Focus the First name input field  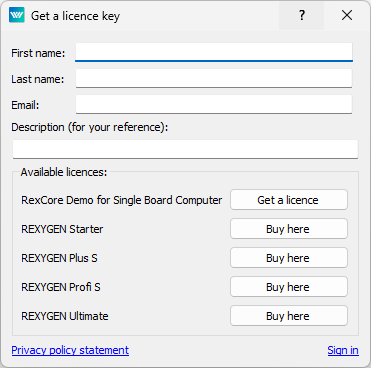click(214, 52)
